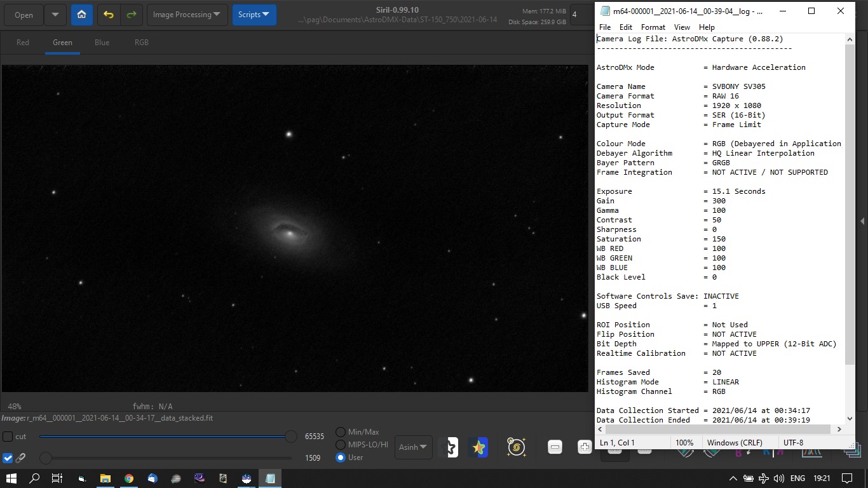Open the galaxy astrometry icon
The image size is (868, 488).
516,447
